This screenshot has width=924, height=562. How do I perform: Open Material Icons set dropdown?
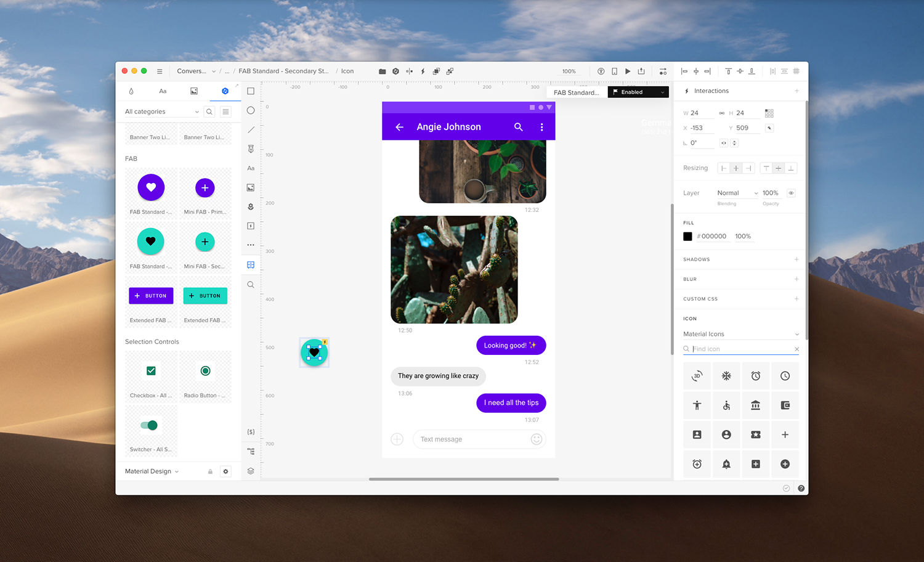click(740, 334)
